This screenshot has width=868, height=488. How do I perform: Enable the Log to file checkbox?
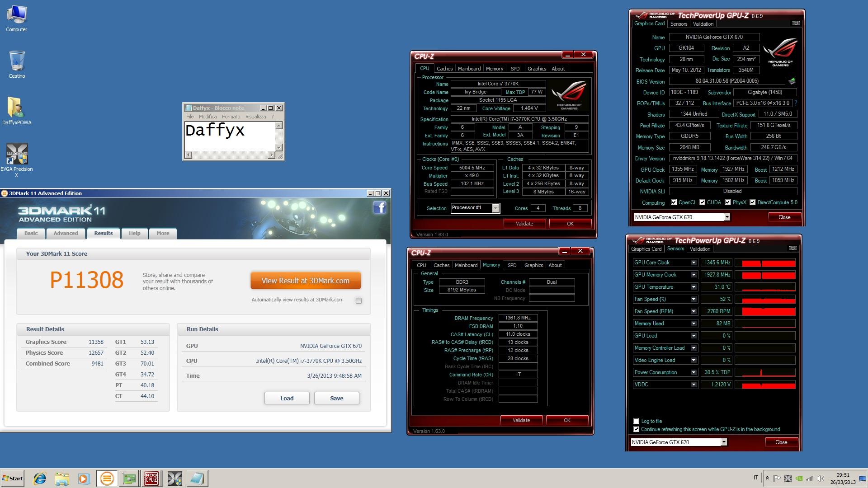637,421
